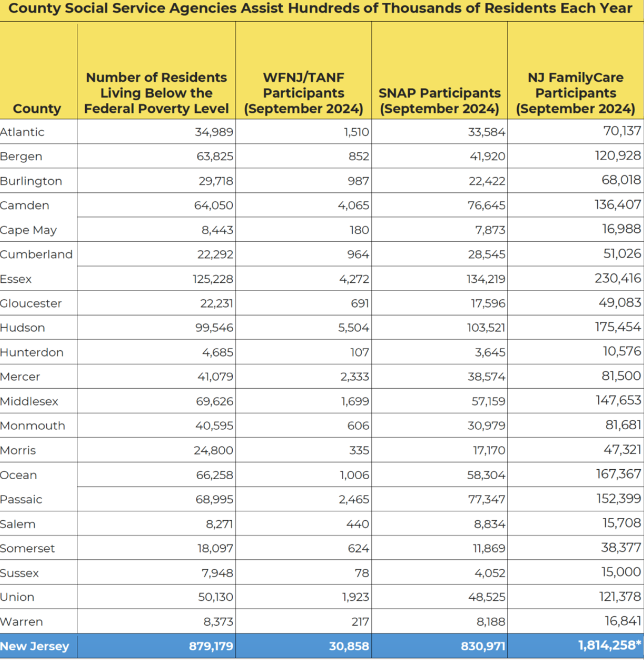Select Passaic's SNAP value 77,347

pos(486,499)
